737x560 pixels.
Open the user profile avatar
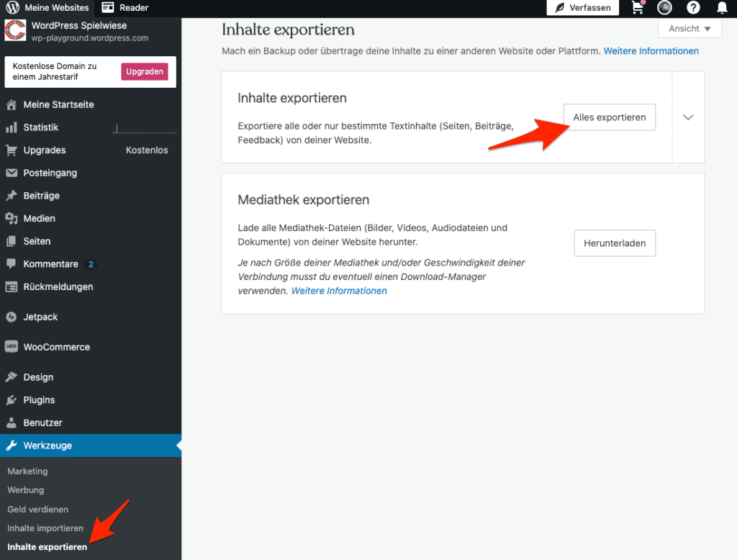pyautogui.click(x=664, y=7)
